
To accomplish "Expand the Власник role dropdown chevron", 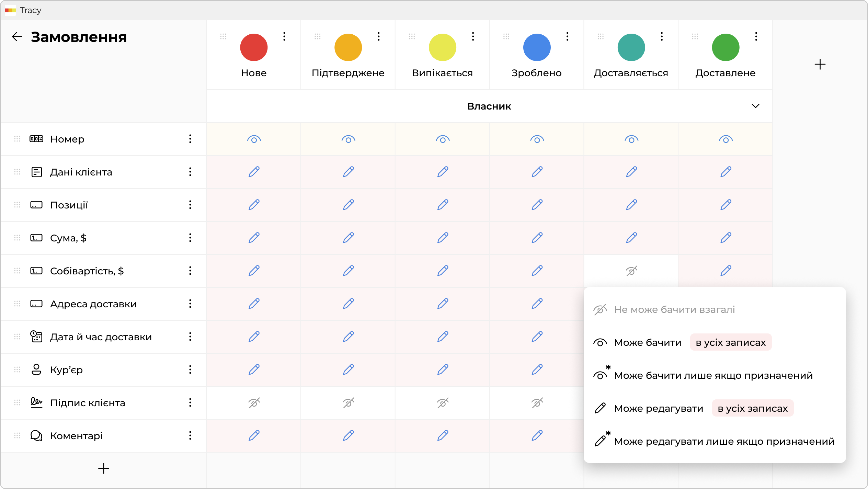I will tap(755, 106).
